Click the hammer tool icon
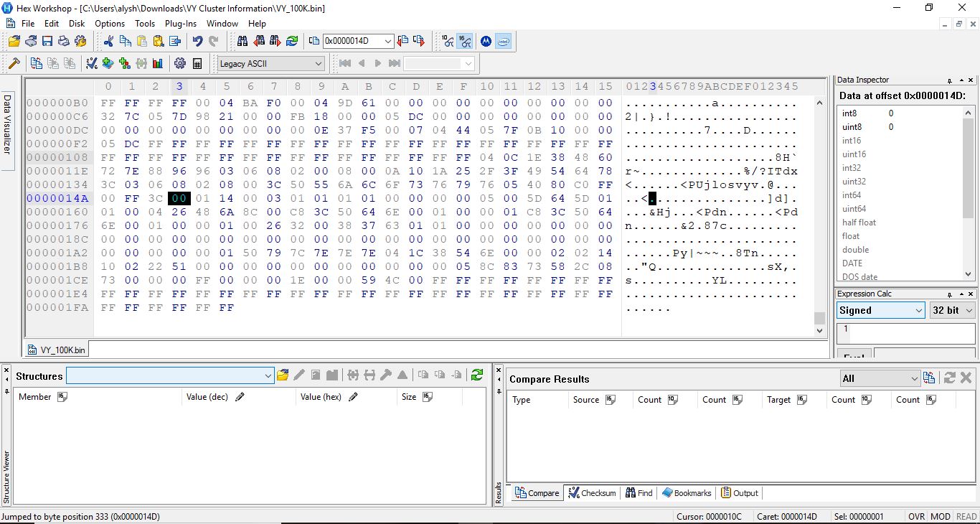This screenshot has width=980, height=524. coord(14,63)
